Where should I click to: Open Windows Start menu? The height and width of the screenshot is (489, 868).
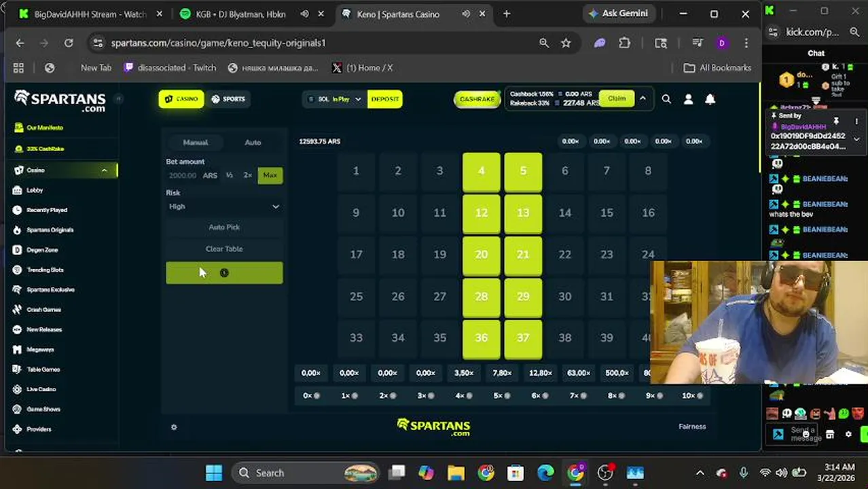[213, 473]
